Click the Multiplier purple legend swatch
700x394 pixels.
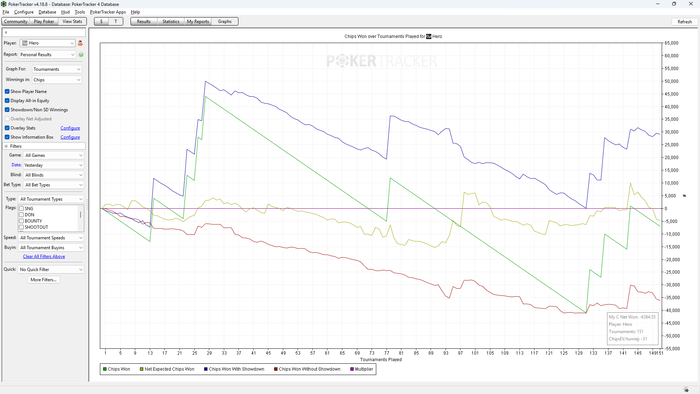(x=352, y=369)
